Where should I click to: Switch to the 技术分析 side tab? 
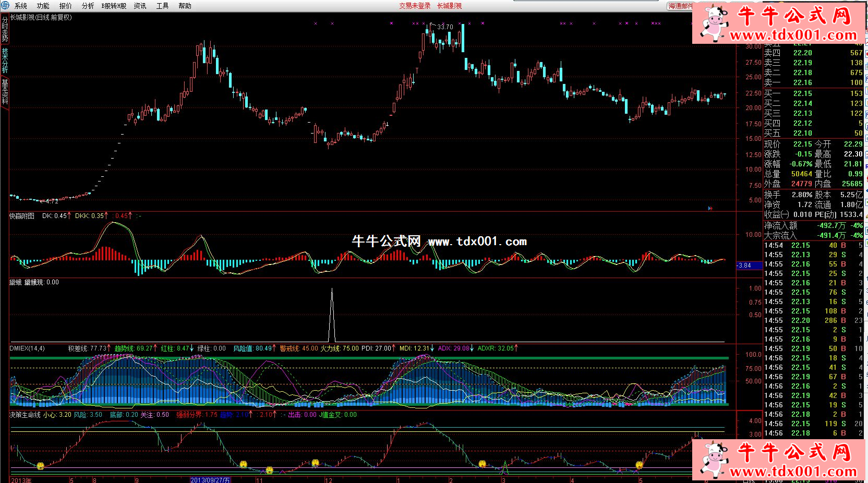(x=5, y=61)
